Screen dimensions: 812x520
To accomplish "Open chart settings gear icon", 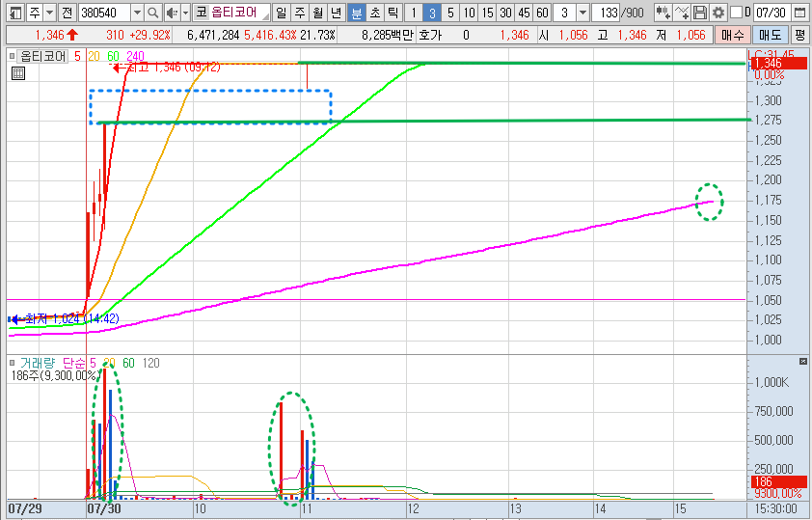I will point(717,13).
